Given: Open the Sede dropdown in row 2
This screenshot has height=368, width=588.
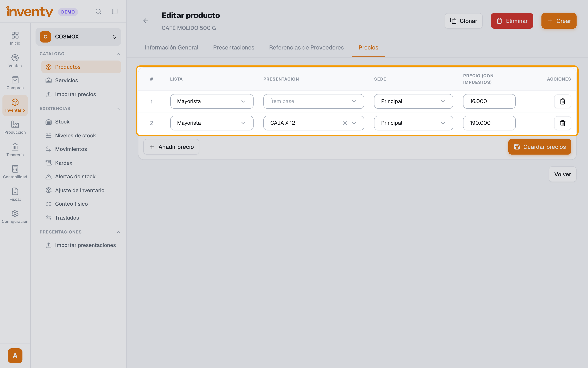Looking at the screenshot, I should pyautogui.click(x=413, y=123).
